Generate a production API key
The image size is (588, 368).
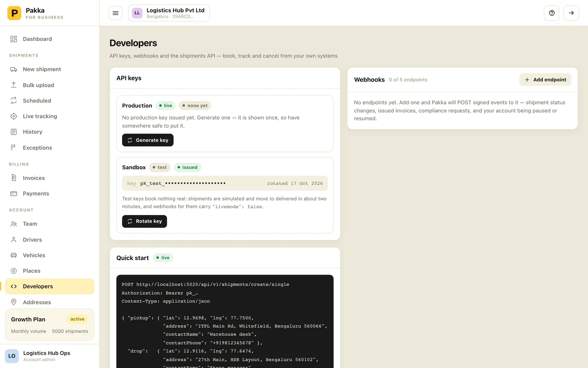point(148,140)
